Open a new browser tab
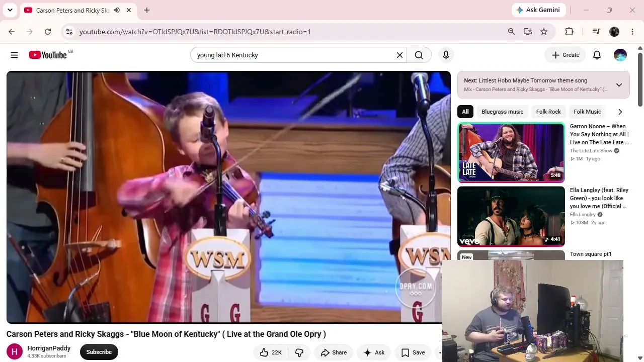Screen dimensions: 644x362 pos(147,10)
